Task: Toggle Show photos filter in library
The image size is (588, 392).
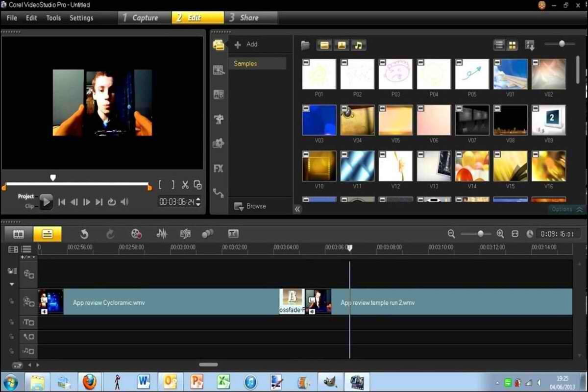Action: click(342, 46)
